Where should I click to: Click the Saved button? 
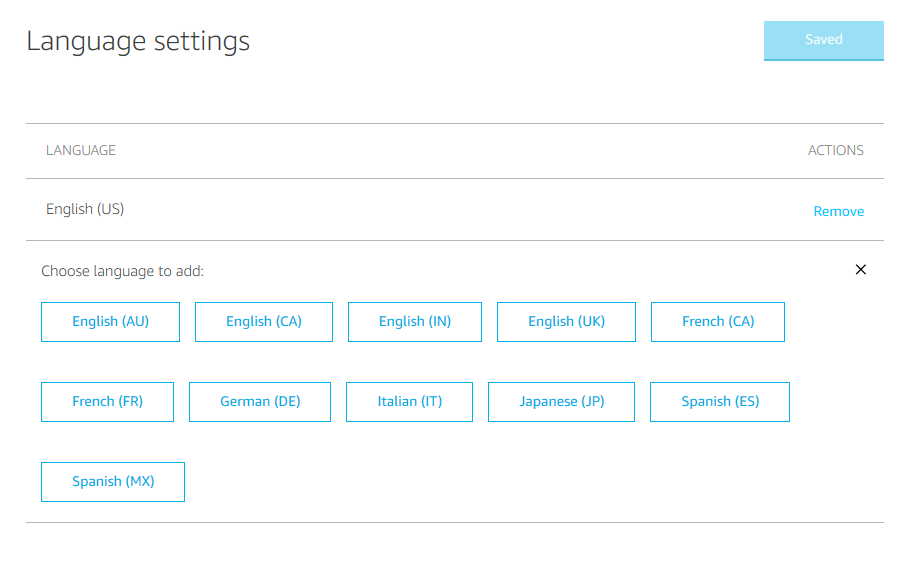coord(823,40)
